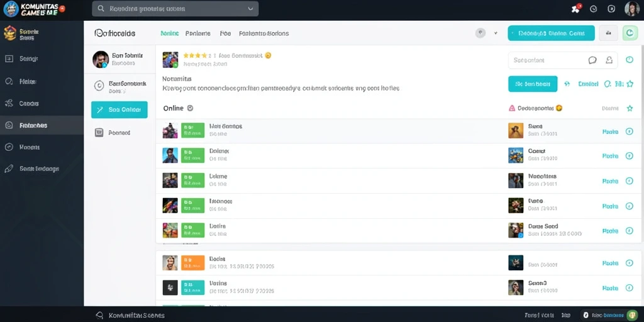Click the small teal icon right of teal button
The image size is (644, 322).
click(567, 84)
